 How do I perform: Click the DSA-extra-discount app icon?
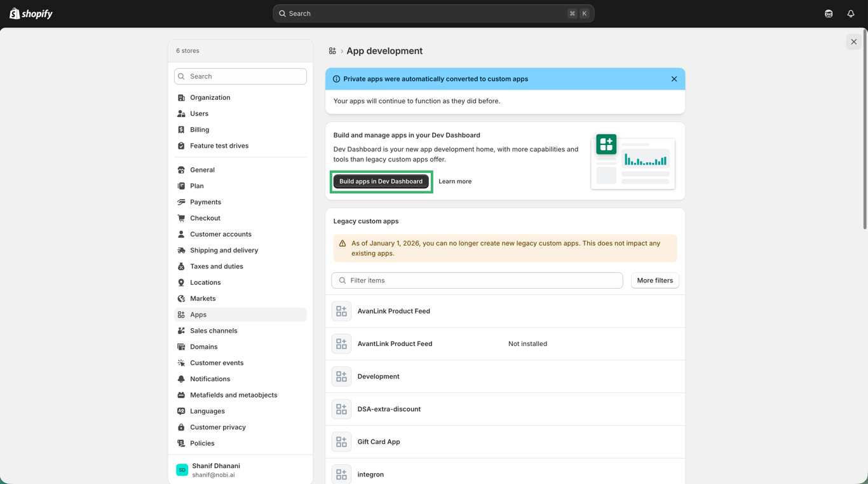coord(341,409)
